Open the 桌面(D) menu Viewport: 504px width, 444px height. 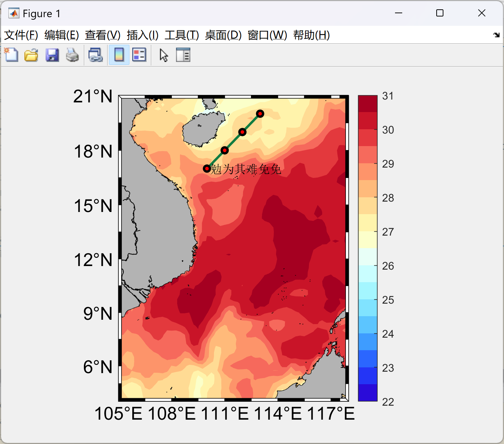click(223, 35)
